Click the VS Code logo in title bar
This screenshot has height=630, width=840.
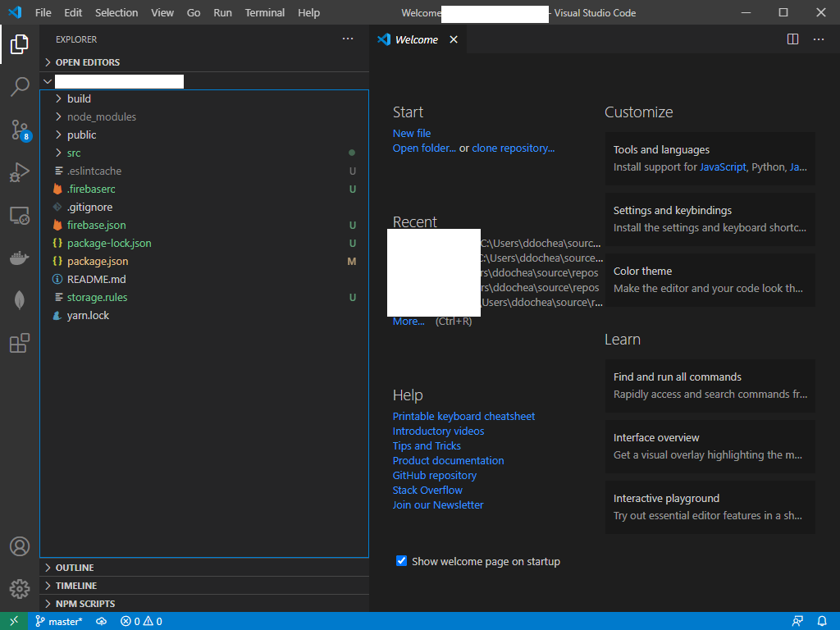click(15, 12)
